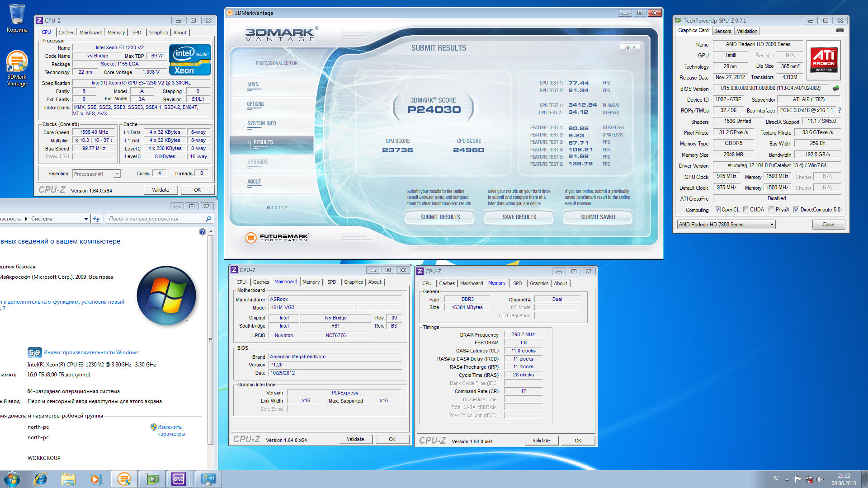This screenshot has width=868, height=488.
Task: Select ABOUT in 3DMark Vantage sidebar
Action: pyautogui.click(x=254, y=182)
